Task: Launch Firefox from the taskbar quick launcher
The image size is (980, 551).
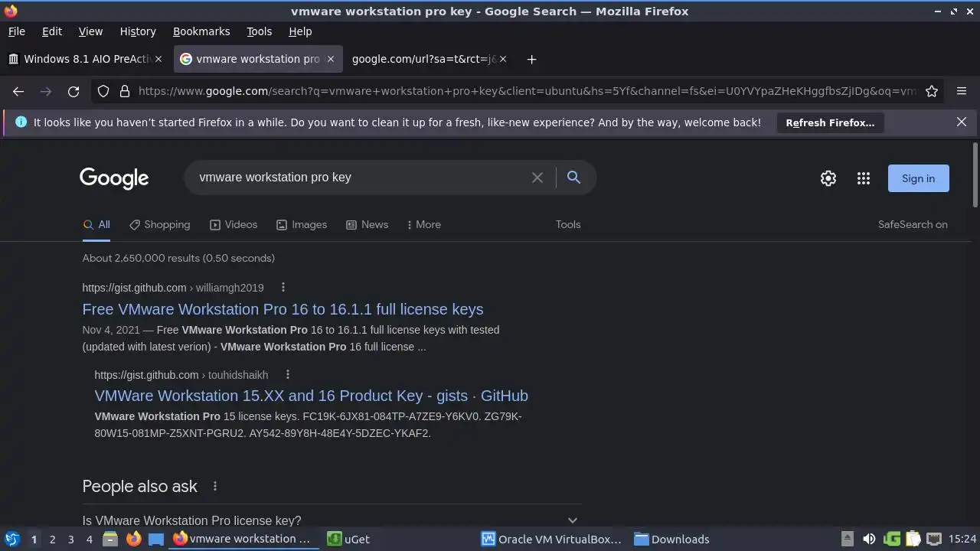Action: 133,539
